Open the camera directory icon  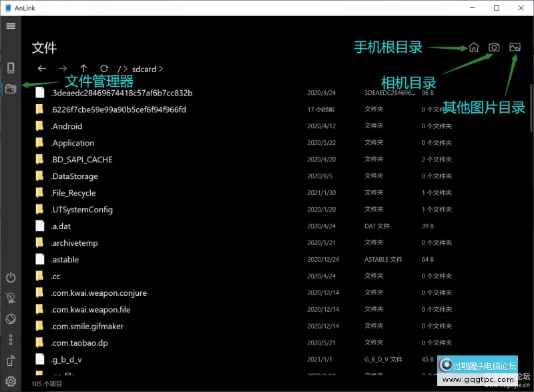click(x=493, y=47)
